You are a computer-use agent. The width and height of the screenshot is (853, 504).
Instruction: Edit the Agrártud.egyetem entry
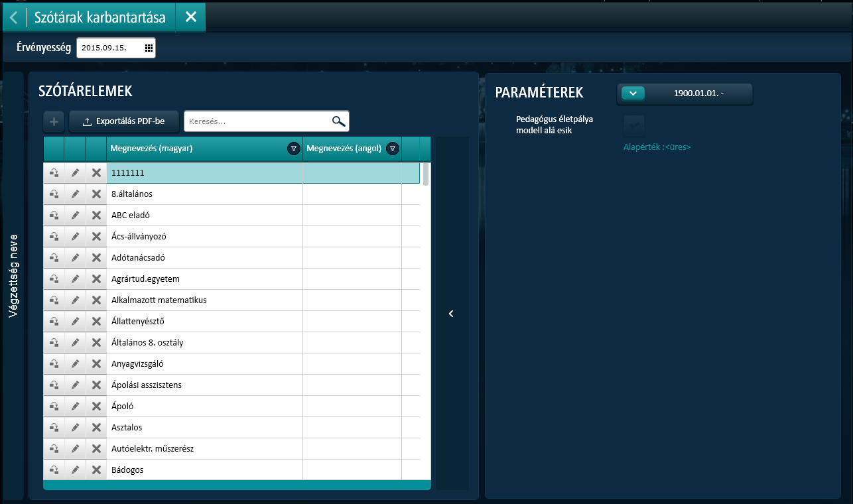(75, 279)
